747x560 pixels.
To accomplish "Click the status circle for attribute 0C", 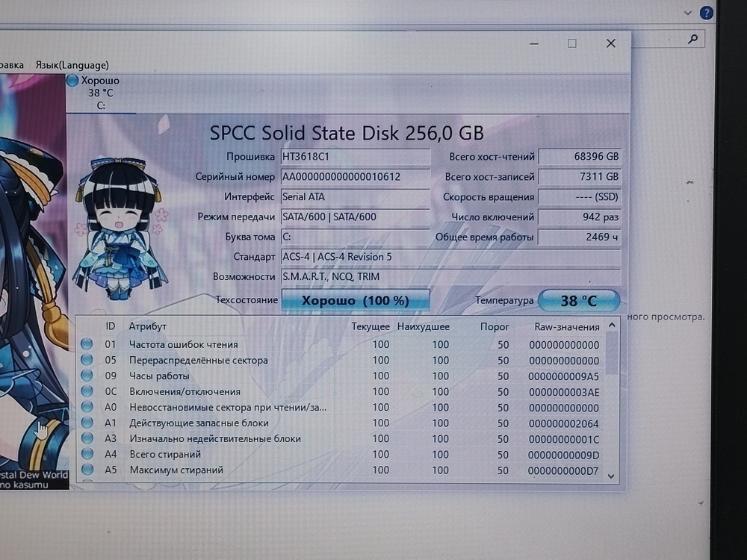I will [x=87, y=391].
